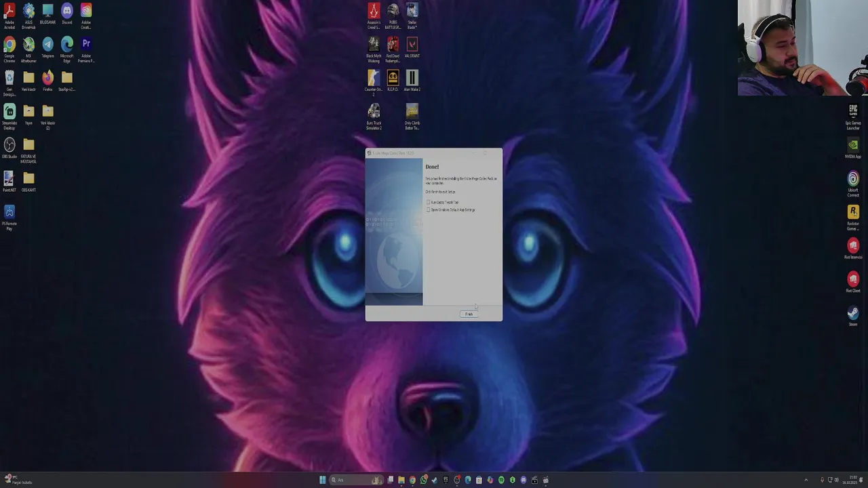Open the NVIDIA App desktop icon
Screen dimensions: 868x488
click(x=853, y=148)
